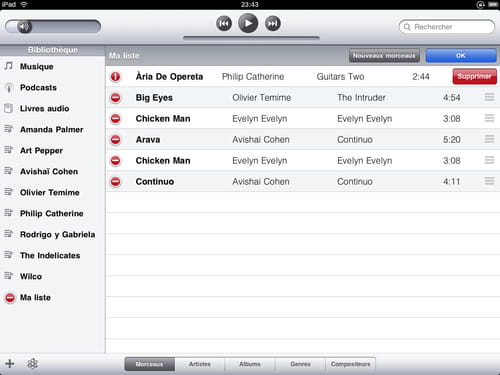Select the Ma liste playlist name
The image size is (500, 375).
35,298
